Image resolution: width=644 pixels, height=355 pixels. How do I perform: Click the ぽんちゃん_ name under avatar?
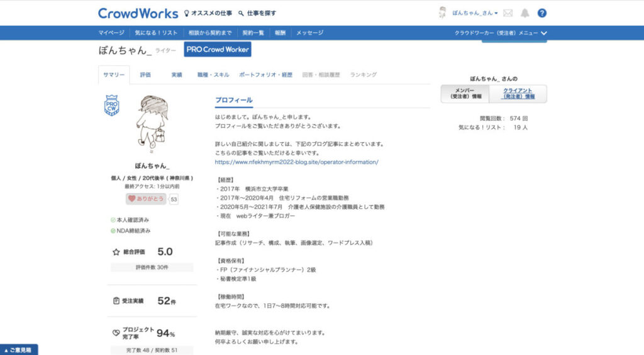(x=152, y=166)
